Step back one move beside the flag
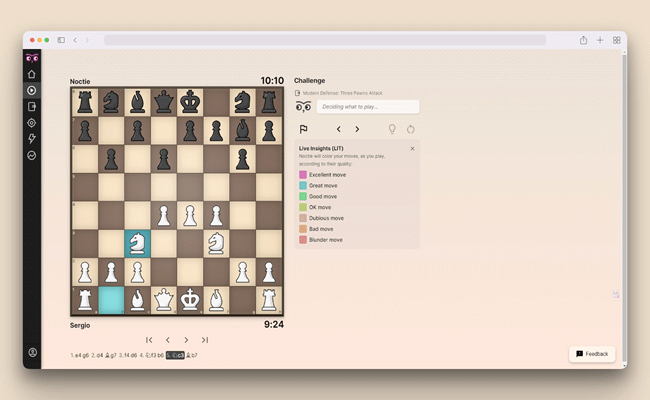Image resolution: width=650 pixels, height=400 pixels. pos(339,129)
